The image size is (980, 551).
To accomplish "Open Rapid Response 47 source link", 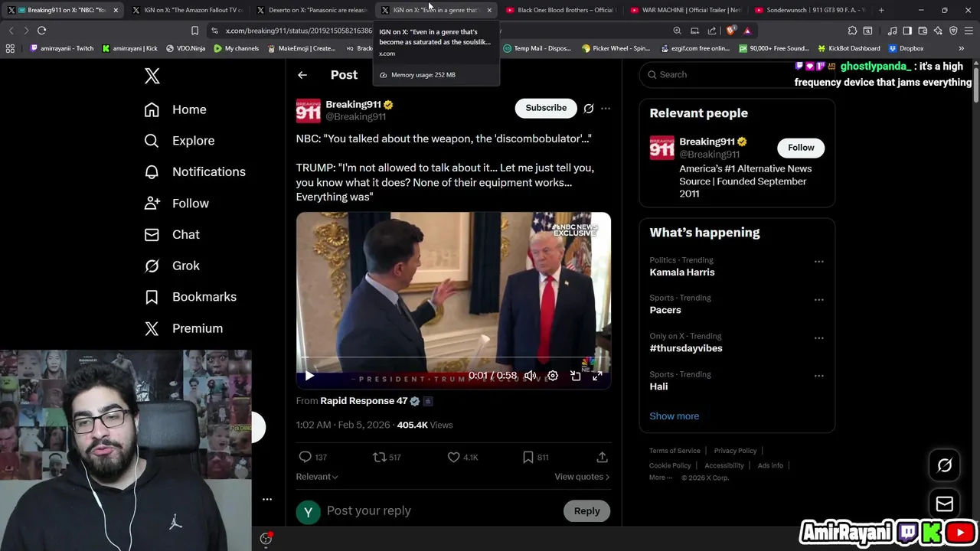I will (x=364, y=401).
